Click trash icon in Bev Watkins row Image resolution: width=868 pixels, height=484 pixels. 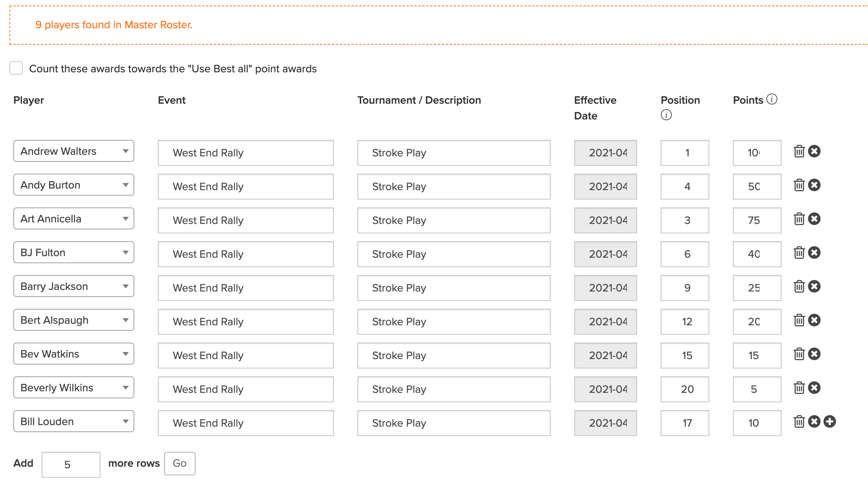pos(799,354)
